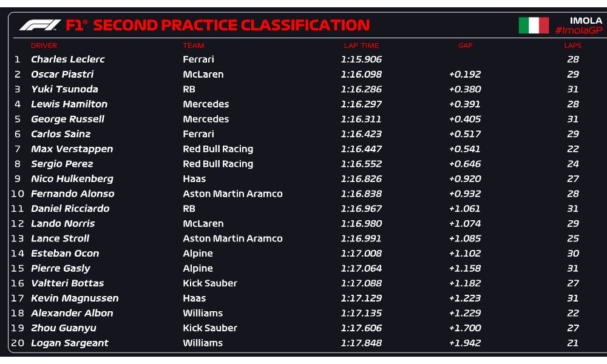Click Red Bull Racing team for Perez

(x=218, y=164)
